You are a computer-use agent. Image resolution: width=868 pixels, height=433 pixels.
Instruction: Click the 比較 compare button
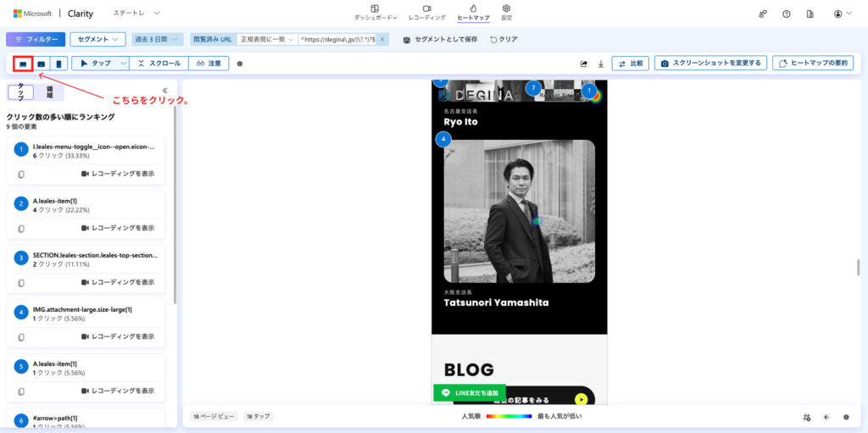630,64
